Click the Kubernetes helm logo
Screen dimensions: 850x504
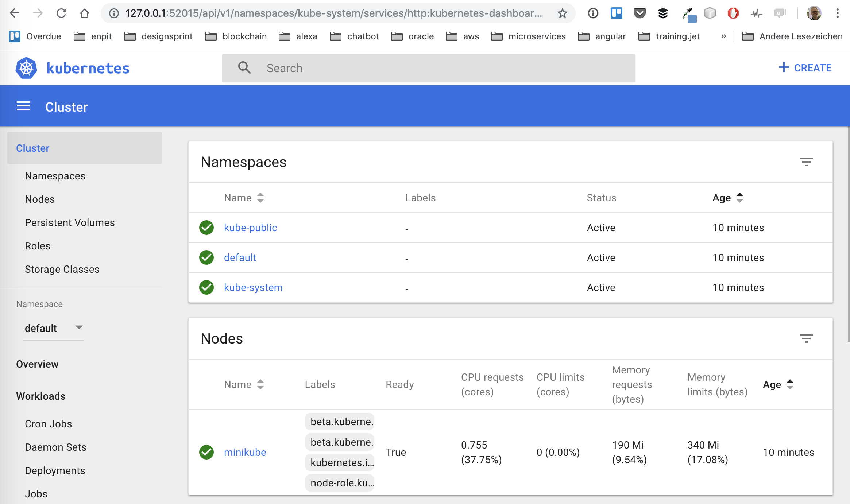[26, 68]
